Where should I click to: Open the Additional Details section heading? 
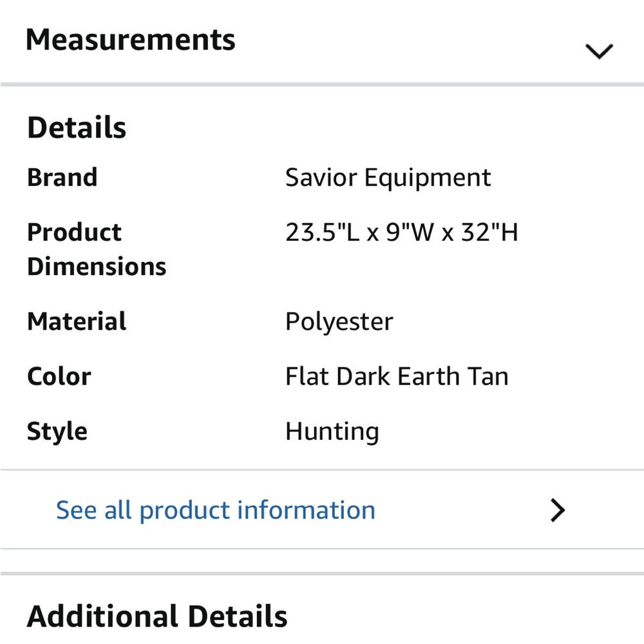click(157, 616)
